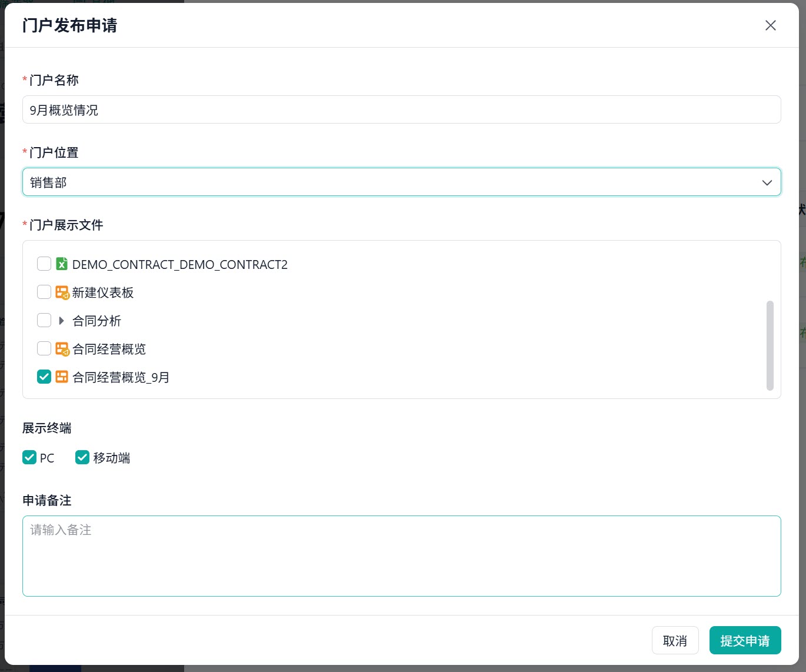The image size is (806, 672).
Task: Focus the 申请备注 remarks textarea
Action: pos(402,556)
